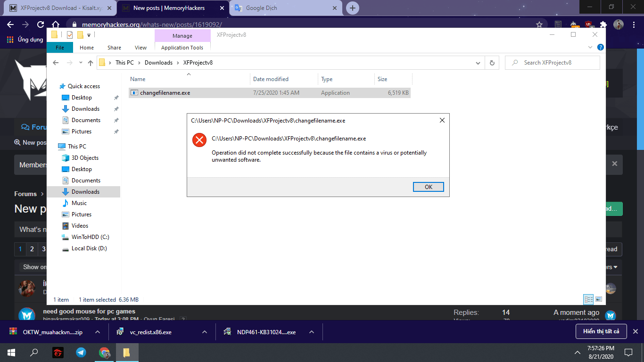Open options for NDP461-KB31024 exe download
This screenshot has height=362, width=644.
pyautogui.click(x=312, y=332)
